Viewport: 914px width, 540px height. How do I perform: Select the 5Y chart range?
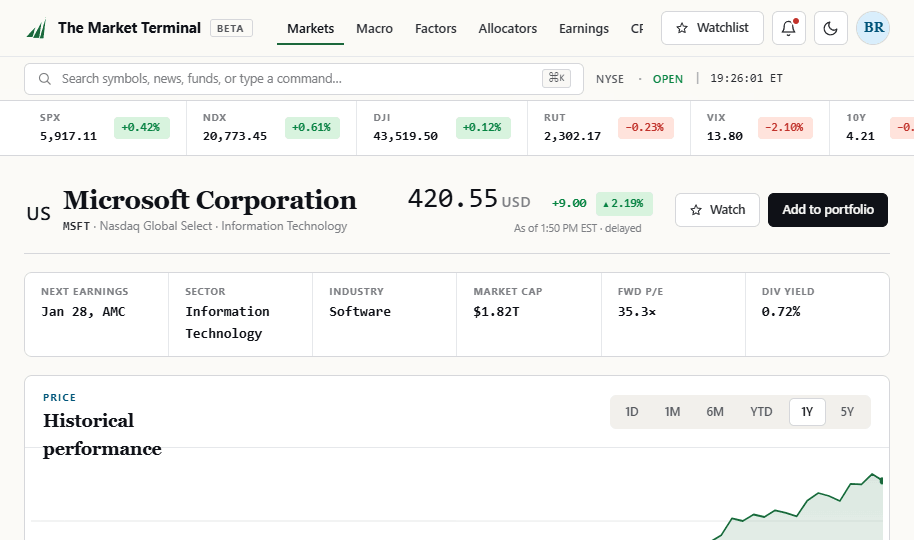coord(847,412)
